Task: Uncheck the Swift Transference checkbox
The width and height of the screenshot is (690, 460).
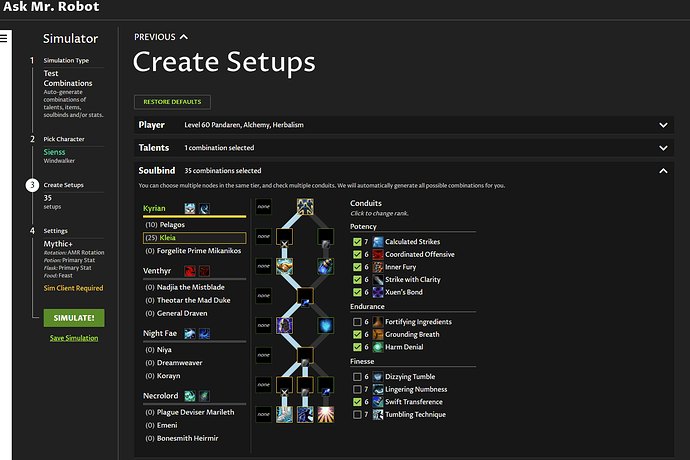Action: click(357, 402)
